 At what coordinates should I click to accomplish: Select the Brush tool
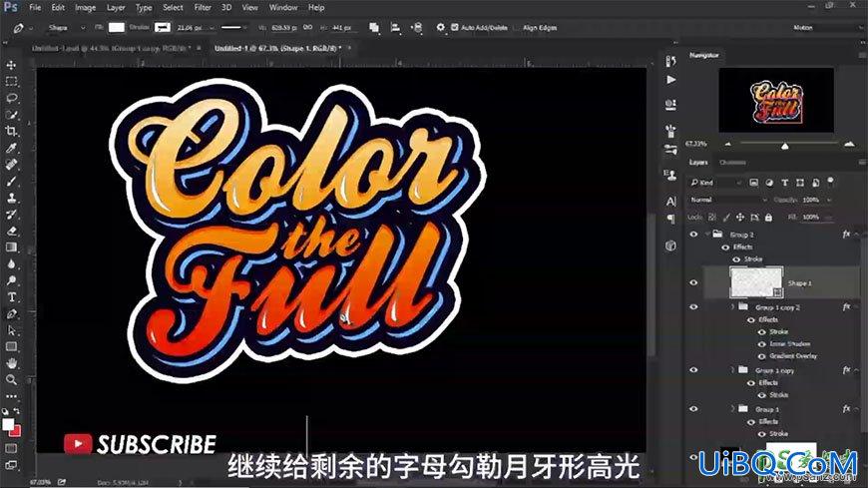(x=11, y=182)
